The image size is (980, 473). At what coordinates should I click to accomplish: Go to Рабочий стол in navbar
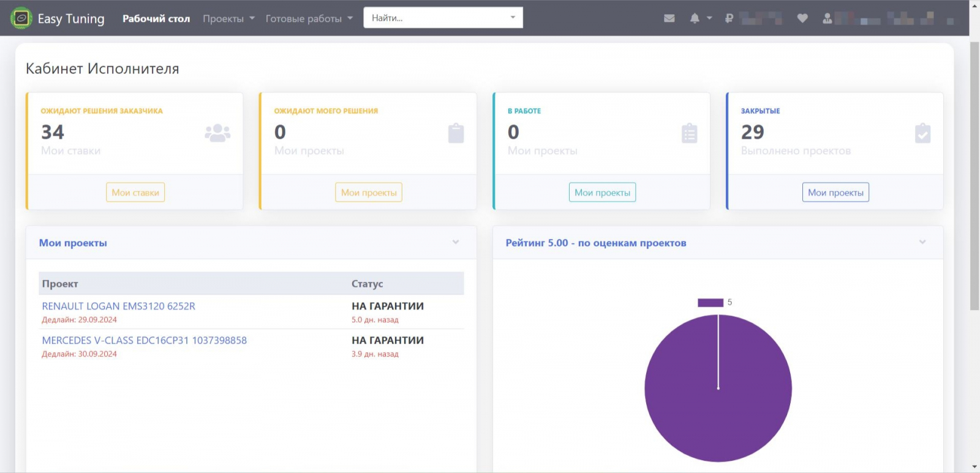[x=156, y=18]
